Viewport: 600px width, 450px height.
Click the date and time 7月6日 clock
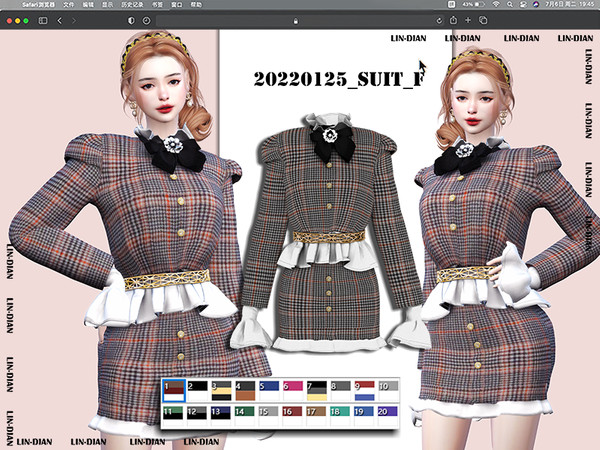[570, 4]
